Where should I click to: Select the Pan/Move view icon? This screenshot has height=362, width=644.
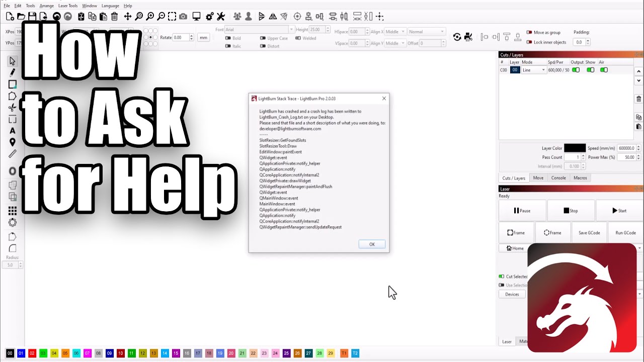pyautogui.click(x=128, y=17)
